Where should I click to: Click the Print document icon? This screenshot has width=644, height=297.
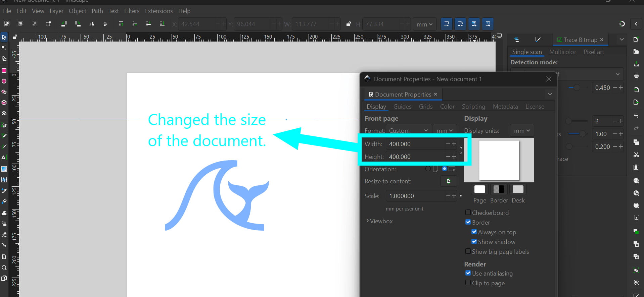coord(636,76)
